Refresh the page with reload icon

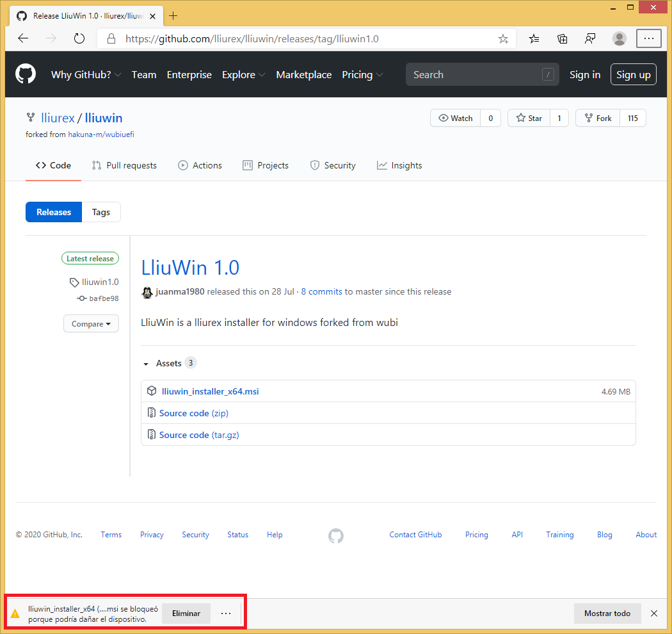click(79, 38)
